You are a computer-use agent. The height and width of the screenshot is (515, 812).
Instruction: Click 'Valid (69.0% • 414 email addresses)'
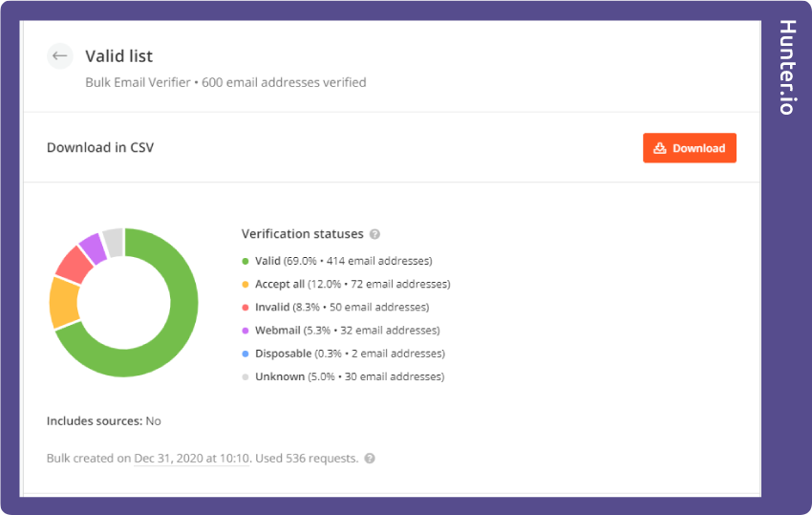344,261
